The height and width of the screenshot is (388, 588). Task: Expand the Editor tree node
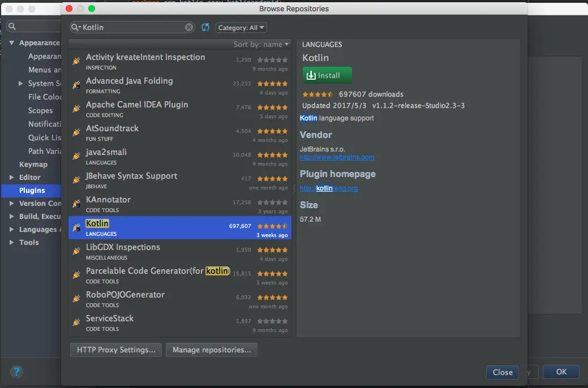coord(12,177)
